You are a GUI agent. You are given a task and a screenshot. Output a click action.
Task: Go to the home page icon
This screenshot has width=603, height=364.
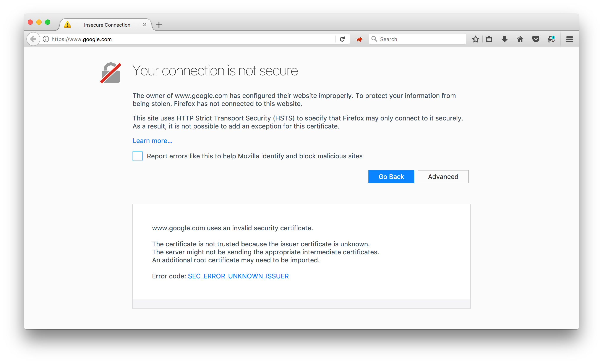point(520,39)
